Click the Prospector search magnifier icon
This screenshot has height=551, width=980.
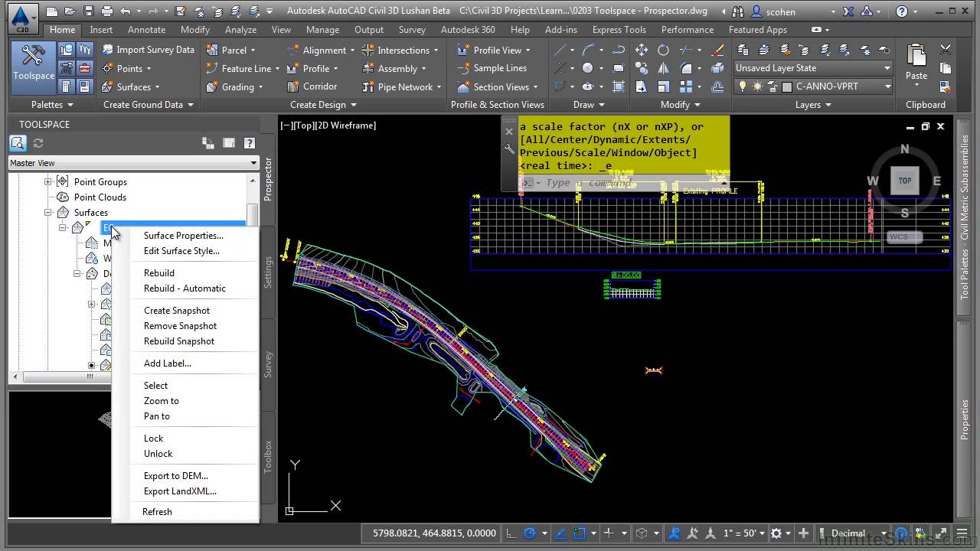[x=18, y=143]
